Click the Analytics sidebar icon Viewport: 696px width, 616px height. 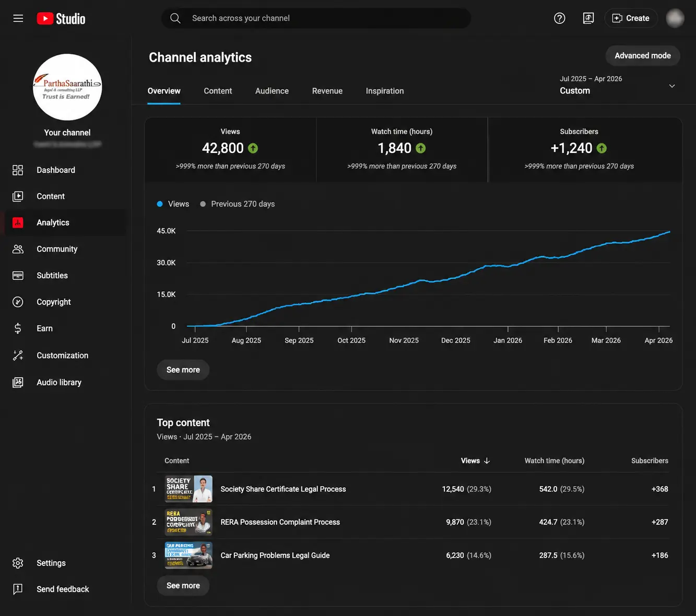(x=18, y=223)
